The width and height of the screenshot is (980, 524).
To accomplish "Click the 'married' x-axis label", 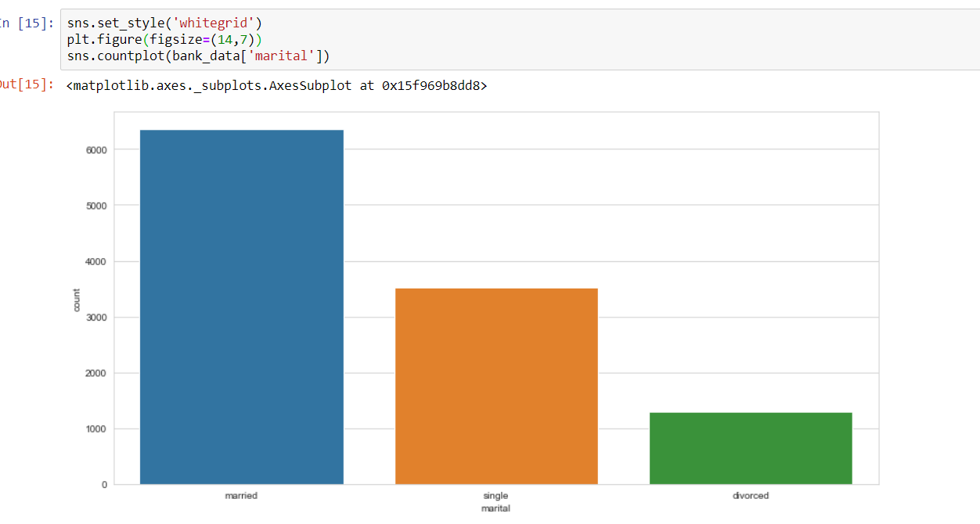I will pos(241,495).
